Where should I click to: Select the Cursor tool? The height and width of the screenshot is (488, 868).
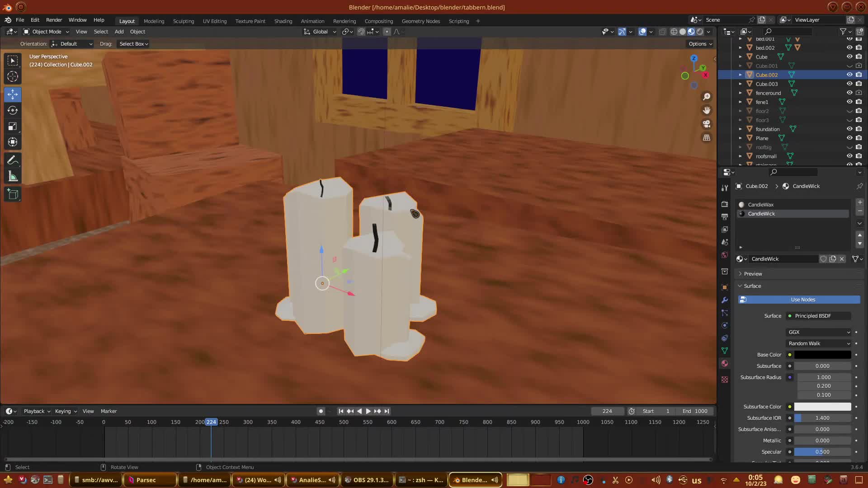13,76
